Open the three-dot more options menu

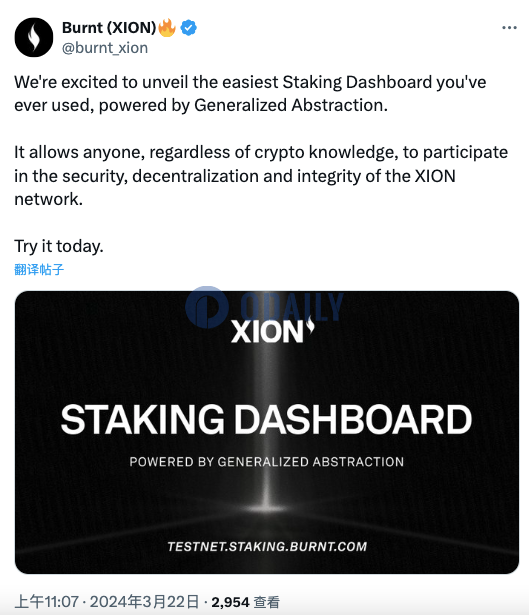[x=509, y=28]
